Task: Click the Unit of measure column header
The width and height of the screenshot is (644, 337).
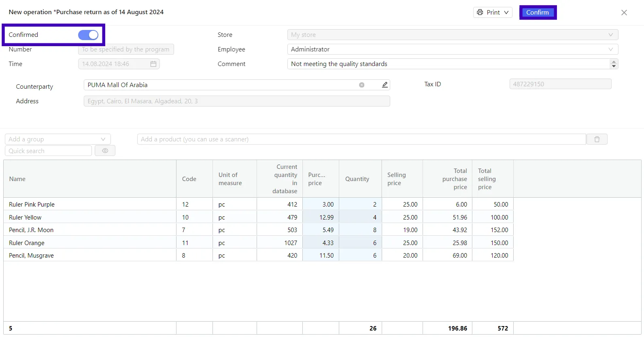Action: 235,179
